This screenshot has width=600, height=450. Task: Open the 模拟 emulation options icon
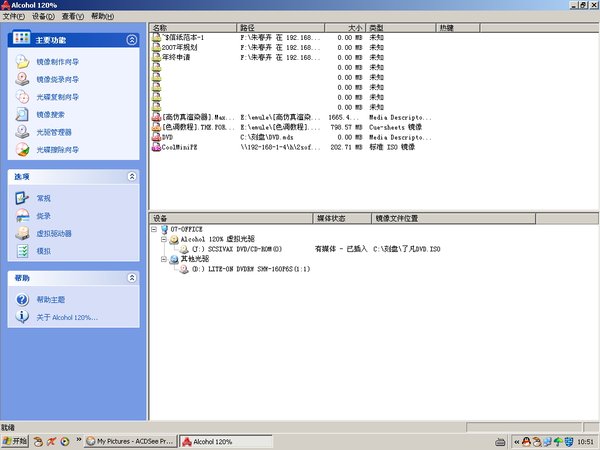pos(23,251)
